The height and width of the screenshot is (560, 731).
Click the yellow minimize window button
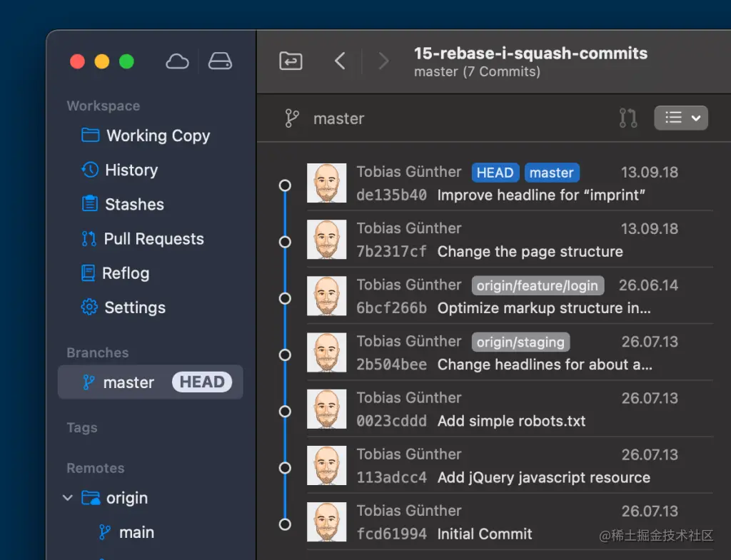pyautogui.click(x=101, y=61)
